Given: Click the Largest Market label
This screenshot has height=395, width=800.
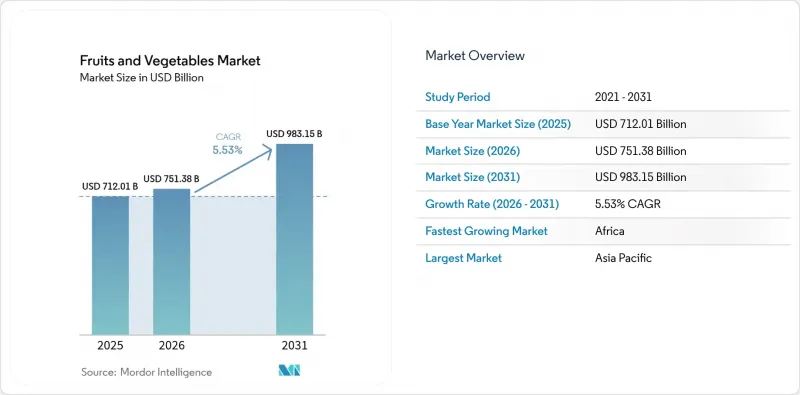Looking at the screenshot, I should (463, 258).
